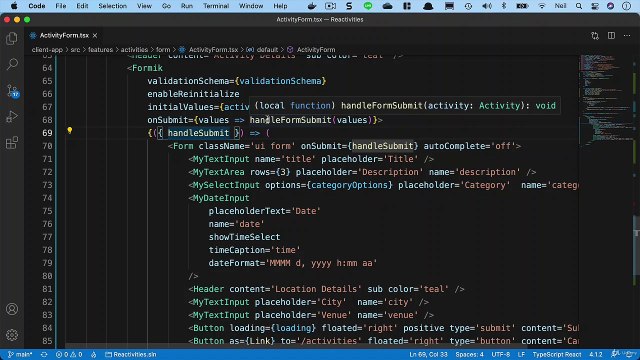The height and width of the screenshot is (360, 640).
Task: Click the Docker whale icon in menu bar
Action: click(312, 6)
